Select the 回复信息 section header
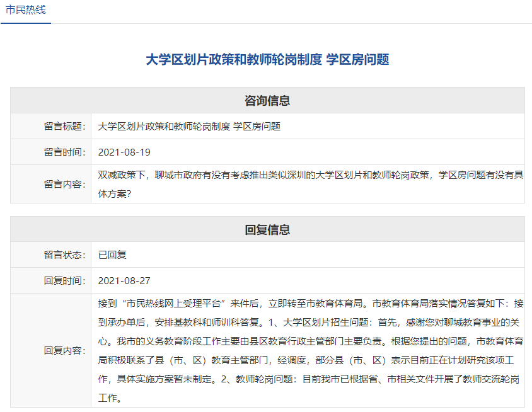Viewport: 532px width, 412px height. point(267,229)
